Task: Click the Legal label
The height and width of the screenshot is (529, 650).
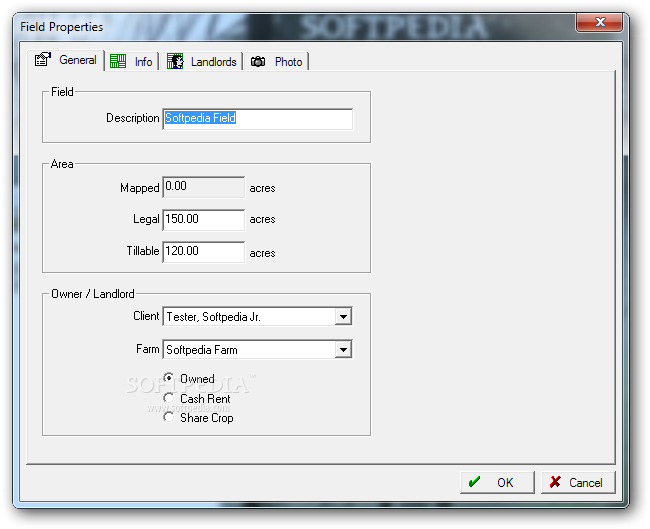Action: click(x=146, y=219)
